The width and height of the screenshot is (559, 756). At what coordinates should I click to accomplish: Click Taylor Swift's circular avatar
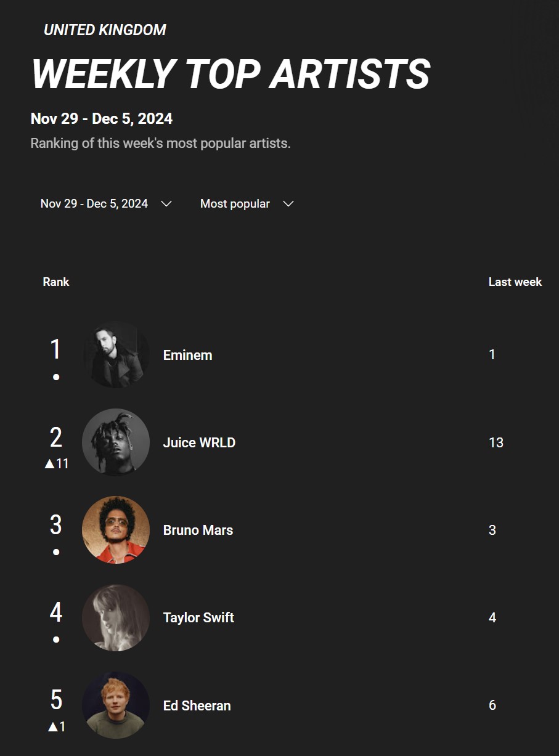coord(116,617)
